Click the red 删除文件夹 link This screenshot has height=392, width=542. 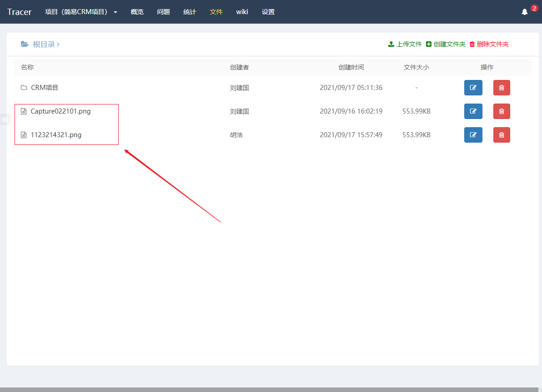[489, 44]
